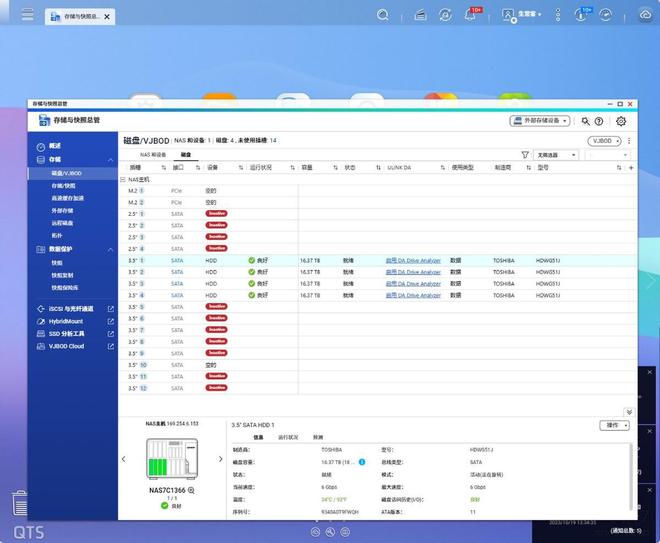Open the trash bin on desktop

pyautogui.click(x=20, y=503)
